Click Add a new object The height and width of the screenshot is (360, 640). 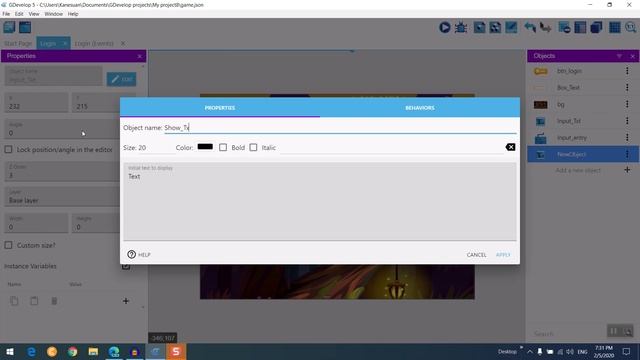tap(578, 170)
